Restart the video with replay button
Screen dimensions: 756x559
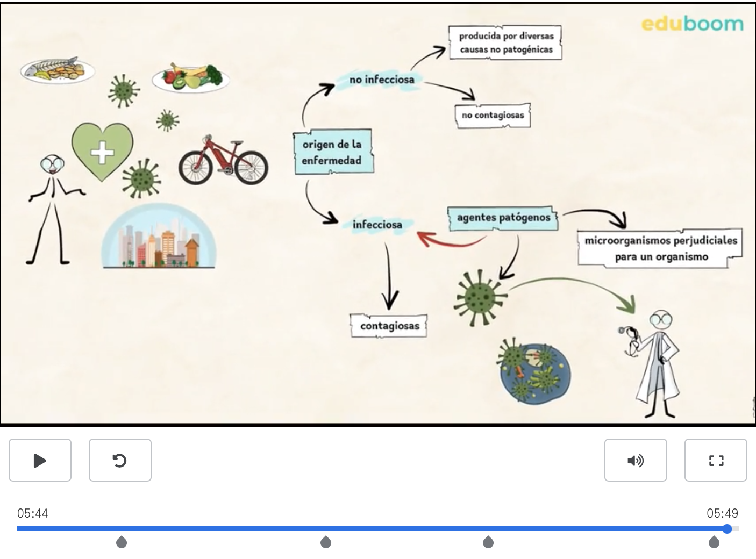pyautogui.click(x=120, y=460)
